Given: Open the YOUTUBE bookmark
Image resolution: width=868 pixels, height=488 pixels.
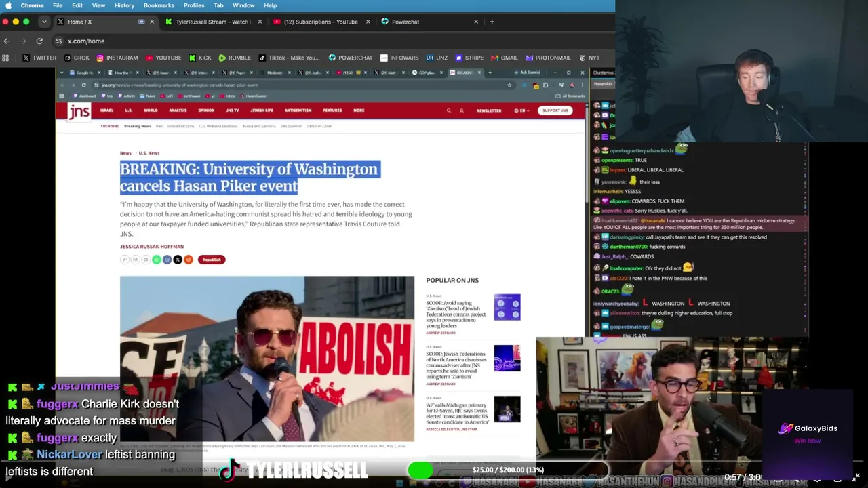Looking at the screenshot, I should point(163,58).
